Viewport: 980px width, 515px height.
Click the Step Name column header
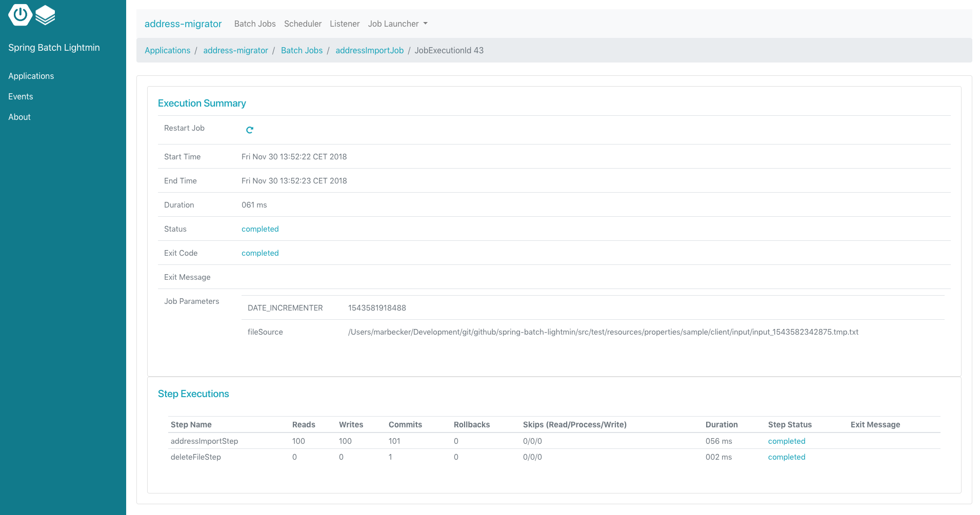[191, 425]
